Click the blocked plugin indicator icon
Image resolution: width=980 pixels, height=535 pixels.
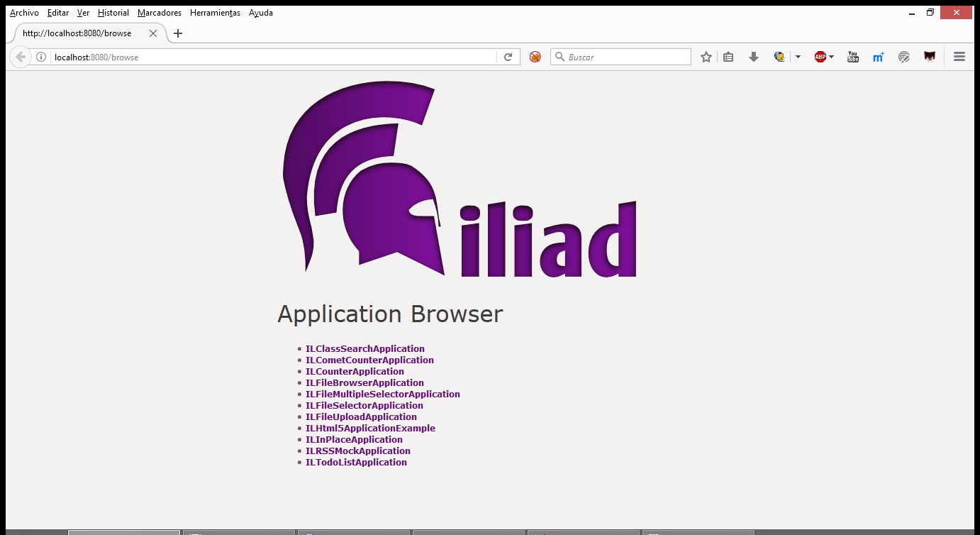[x=535, y=57]
